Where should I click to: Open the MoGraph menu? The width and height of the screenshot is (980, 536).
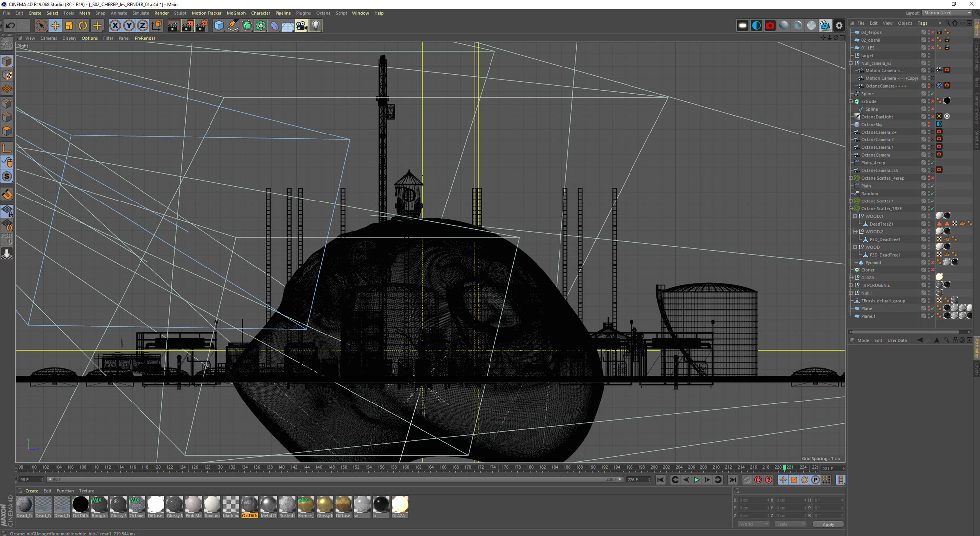point(236,13)
